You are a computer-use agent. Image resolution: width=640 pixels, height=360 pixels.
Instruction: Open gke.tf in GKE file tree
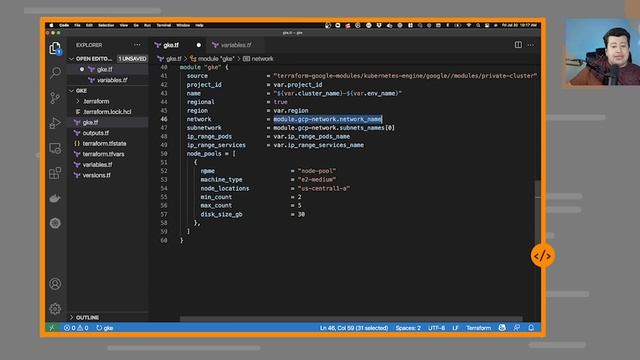coord(91,122)
